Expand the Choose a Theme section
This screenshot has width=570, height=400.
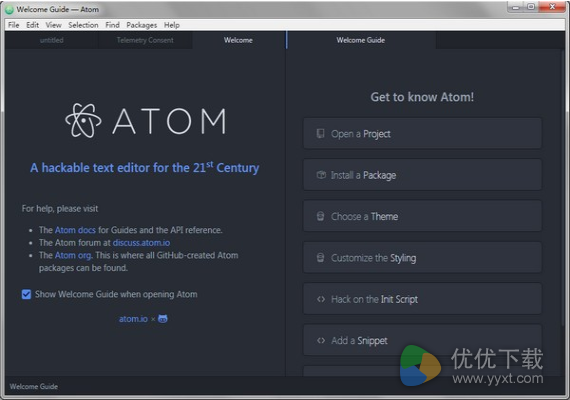422,216
